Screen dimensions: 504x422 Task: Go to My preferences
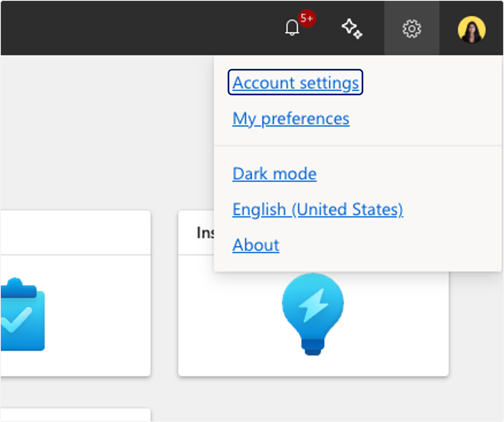pos(291,118)
